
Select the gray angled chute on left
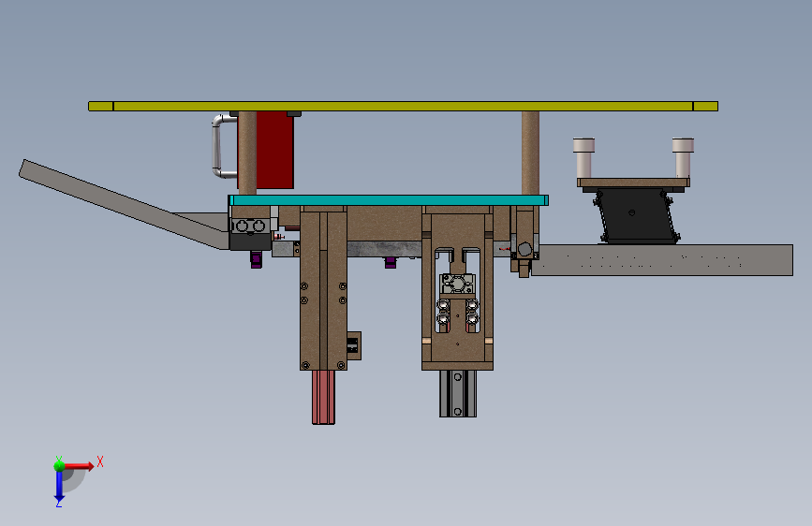[125, 204]
